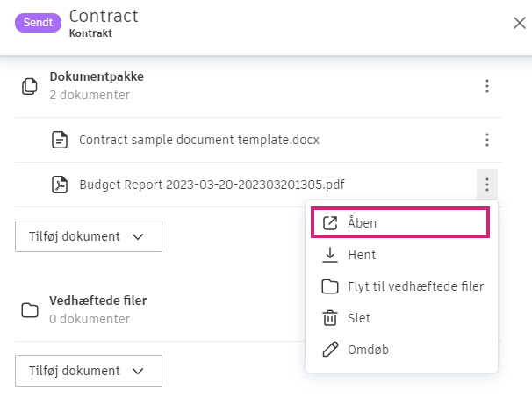The image size is (532, 398).
Task: Open options for Contract sample document
Action: (487, 140)
